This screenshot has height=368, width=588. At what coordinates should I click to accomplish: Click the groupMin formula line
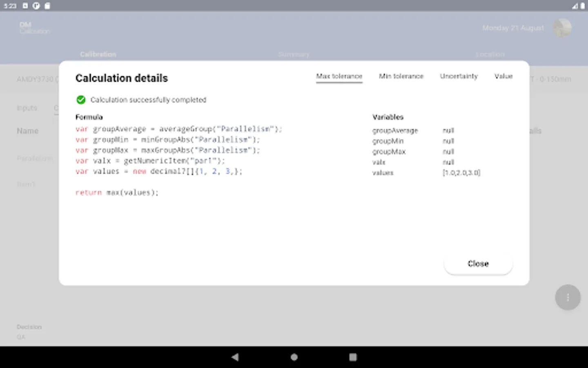[167, 140]
